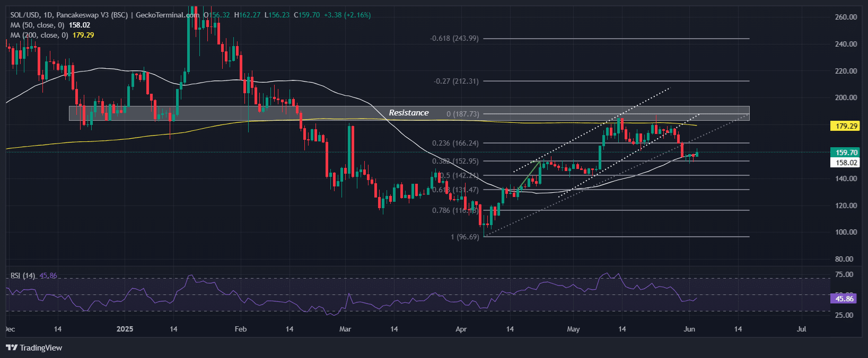This screenshot has height=358, width=868.
Task: Select the 1 (96.69) Fibonacci level label
Action: (464, 237)
